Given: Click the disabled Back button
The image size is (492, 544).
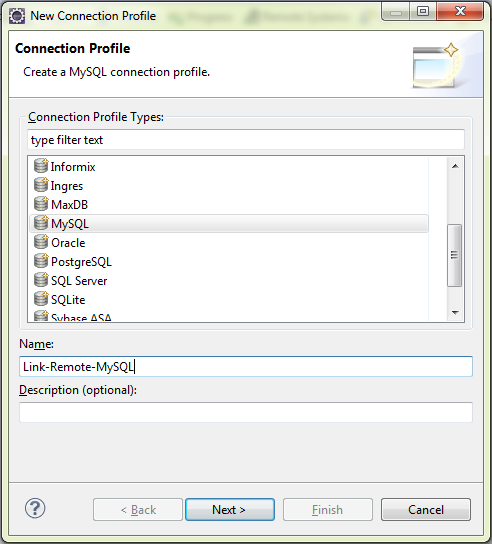Looking at the screenshot, I should point(138,510).
